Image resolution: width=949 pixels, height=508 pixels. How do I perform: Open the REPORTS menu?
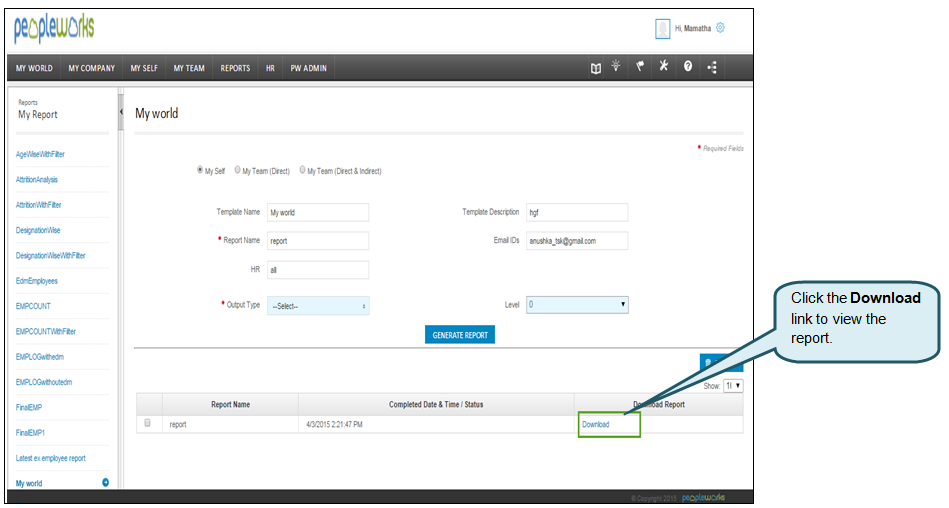click(x=235, y=68)
